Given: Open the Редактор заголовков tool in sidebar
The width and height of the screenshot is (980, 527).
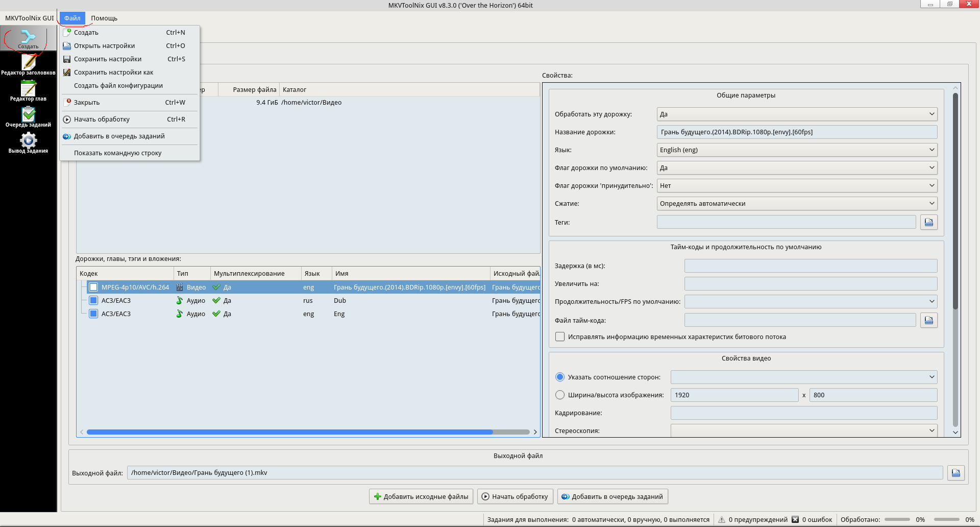Looking at the screenshot, I should pyautogui.click(x=28, y=64).
